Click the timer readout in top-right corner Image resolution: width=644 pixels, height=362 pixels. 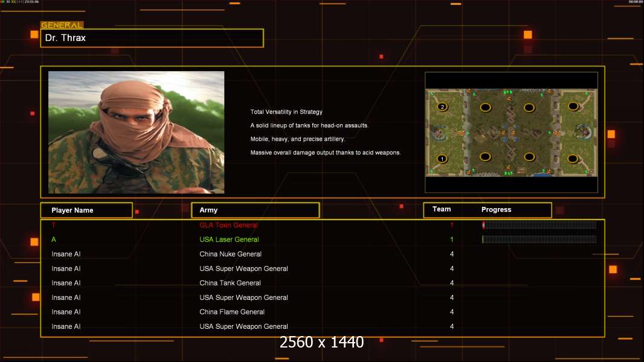pyautogui.click(x=636, y=2)
